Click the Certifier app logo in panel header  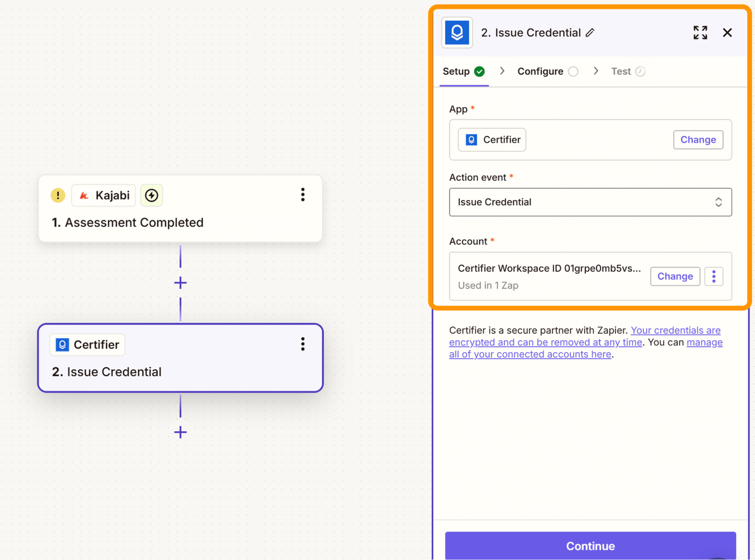457,32
